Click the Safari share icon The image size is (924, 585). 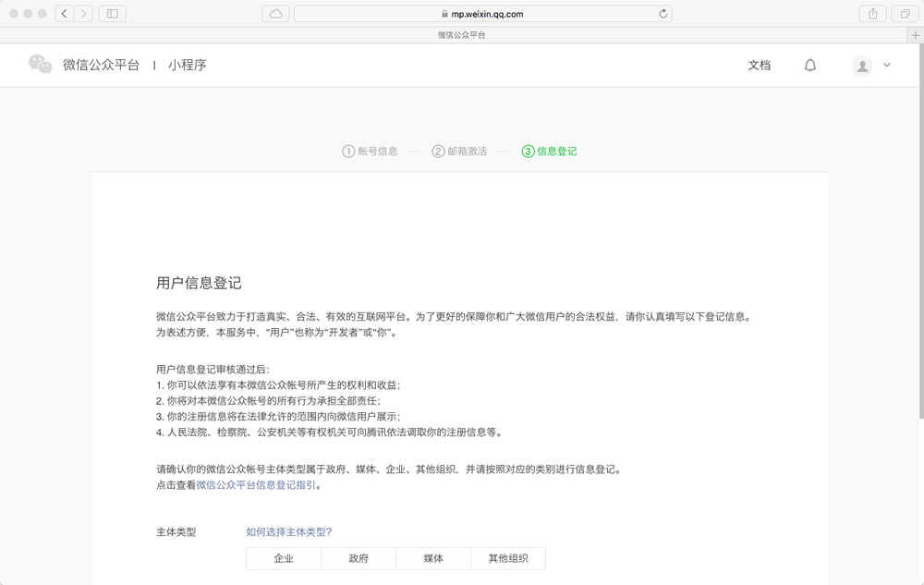(x=872, y=14)
